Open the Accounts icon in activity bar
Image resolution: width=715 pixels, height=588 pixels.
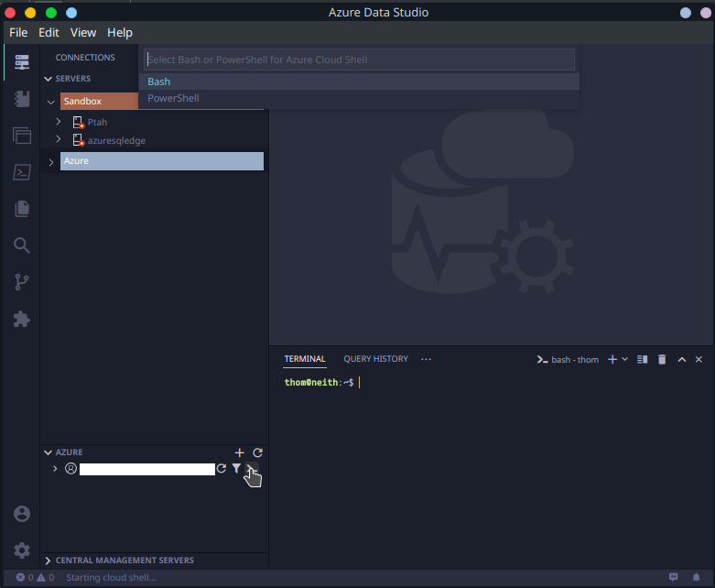21,514
